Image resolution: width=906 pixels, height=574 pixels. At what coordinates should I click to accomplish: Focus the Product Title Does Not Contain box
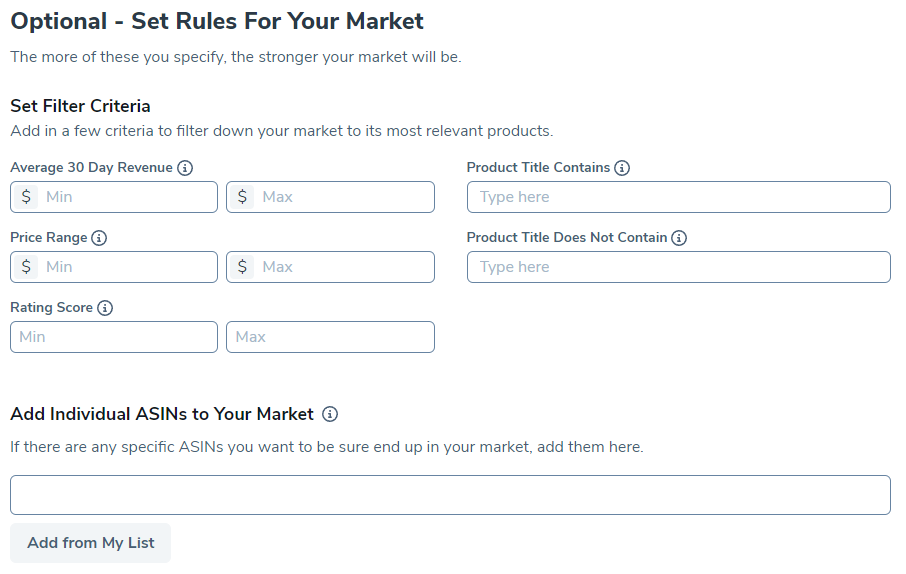click(x=678, y=267)
